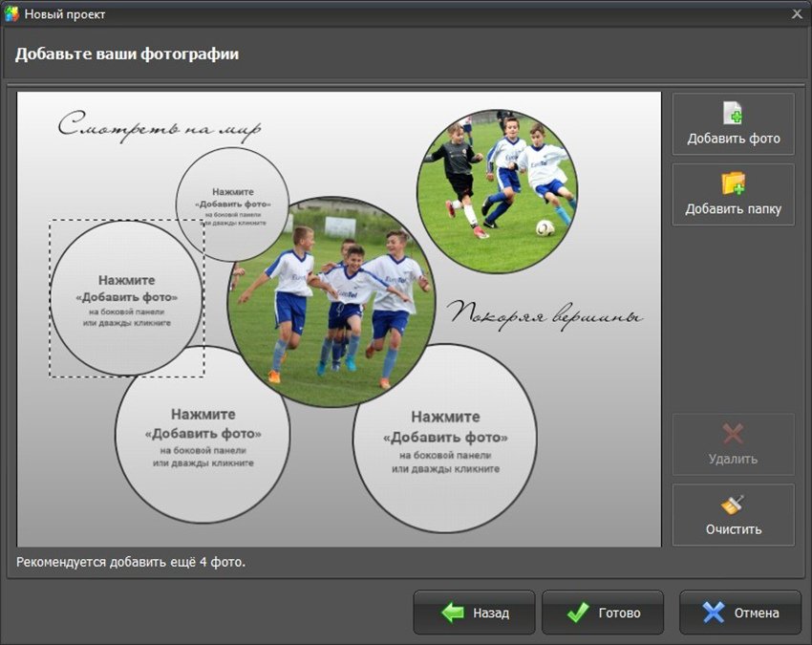Click the Очистить brush icon button
This screenshot has width=812, height=645.
pyautogui.click(x=733, y=515)
